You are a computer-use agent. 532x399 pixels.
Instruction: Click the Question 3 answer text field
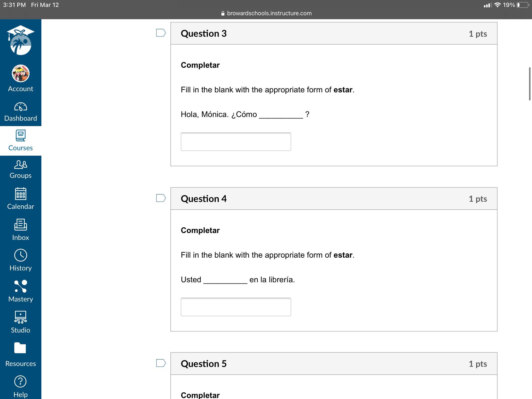click(236, 142)
